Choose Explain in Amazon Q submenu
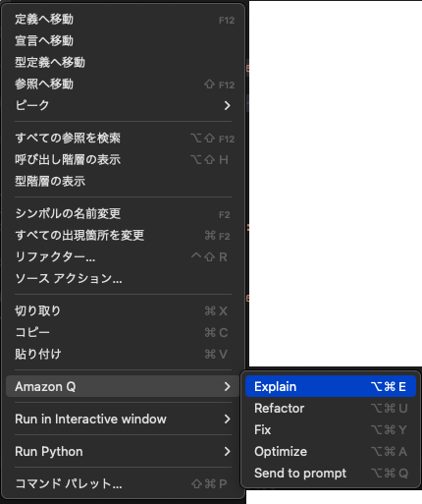The width and height of the screenshot is (422, 504). coord(331,387)
